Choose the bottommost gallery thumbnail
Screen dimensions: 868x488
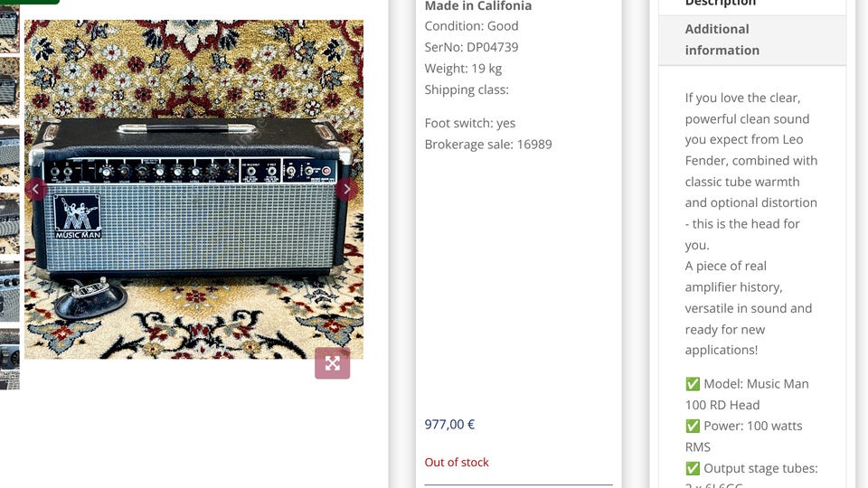coord(9,380)
